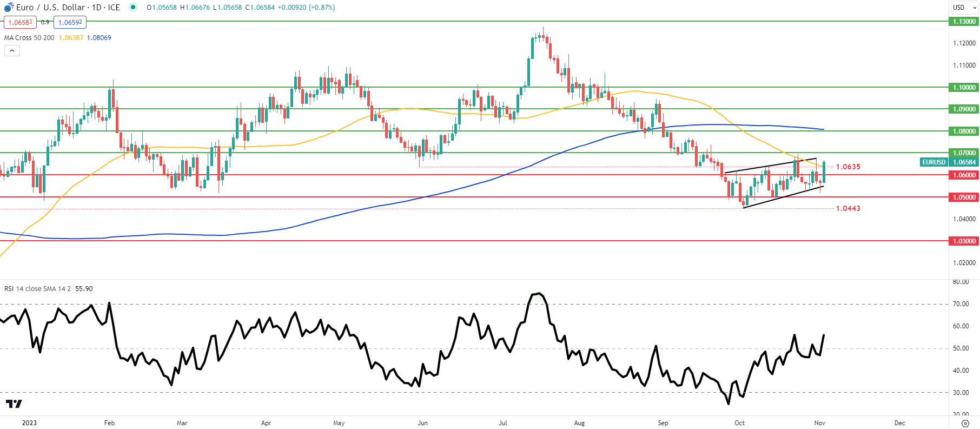This screenshot has height=429, width=980.
Task: Click the RSI 70.00 scale label
Action: [961, 304]
